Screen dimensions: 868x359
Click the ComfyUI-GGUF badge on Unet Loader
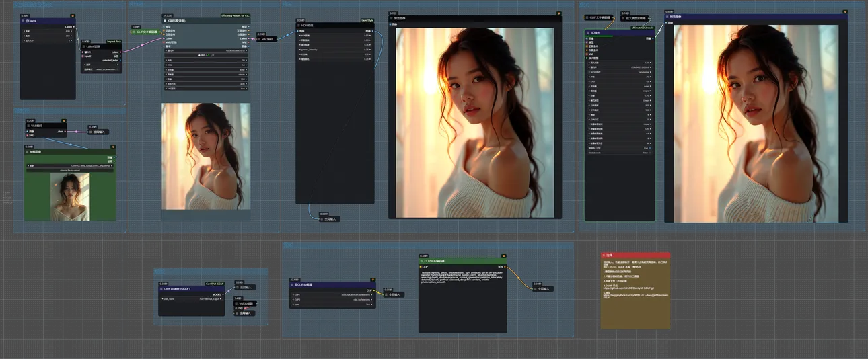[215, 283]
